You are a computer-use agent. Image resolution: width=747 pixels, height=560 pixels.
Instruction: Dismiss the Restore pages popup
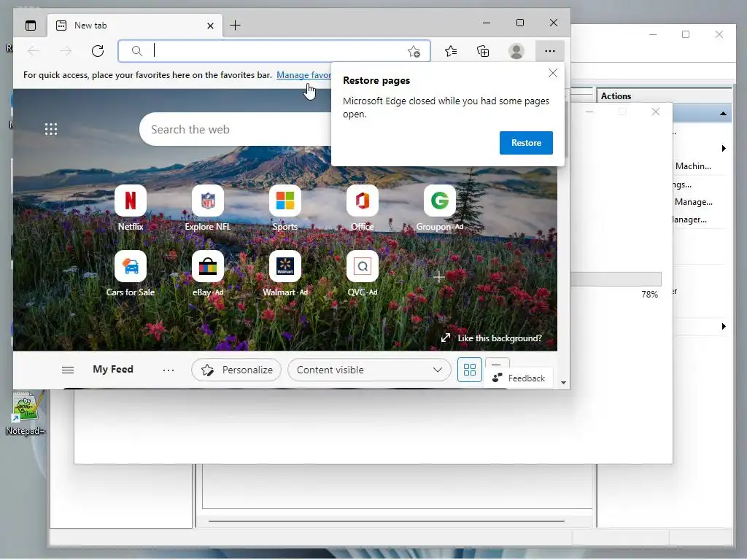(x=553, y=74)
